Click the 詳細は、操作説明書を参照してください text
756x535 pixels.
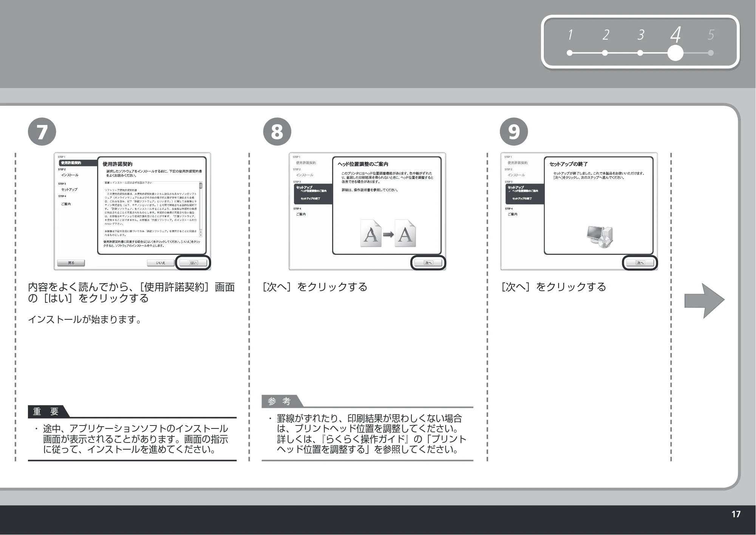point(370,190)
